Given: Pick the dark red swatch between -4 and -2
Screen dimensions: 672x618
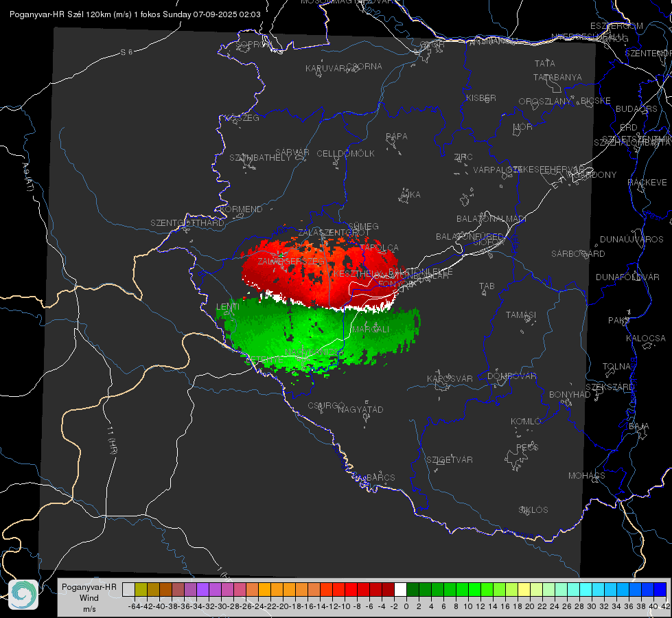Looking at the screenshot, I should click(388, 590).
